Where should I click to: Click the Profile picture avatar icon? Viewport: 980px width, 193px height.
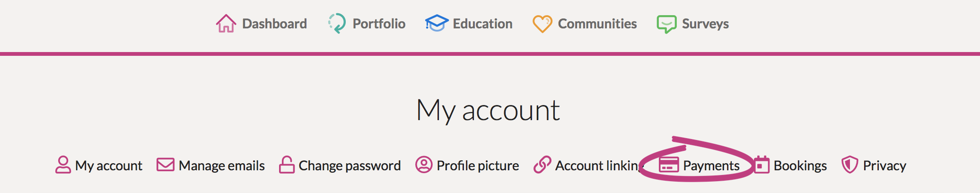tap(424, 165)
